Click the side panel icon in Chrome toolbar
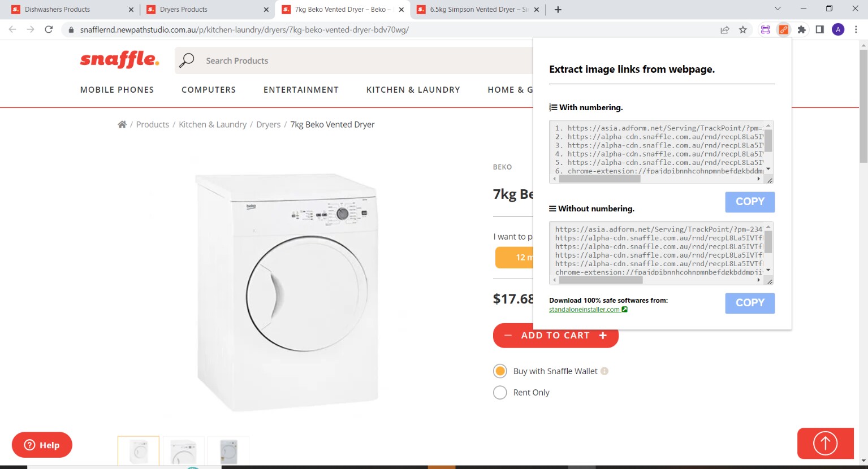Viewport: 868px width, 469px height. click(820, 29)
